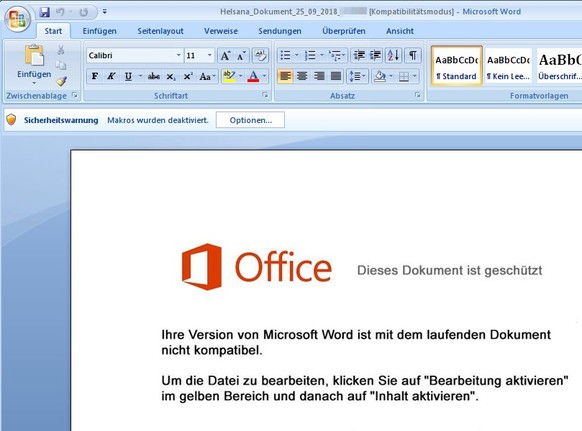Expand highlight color picker arrow
This screenshot has height=431, width=582.
coord(241,76)
